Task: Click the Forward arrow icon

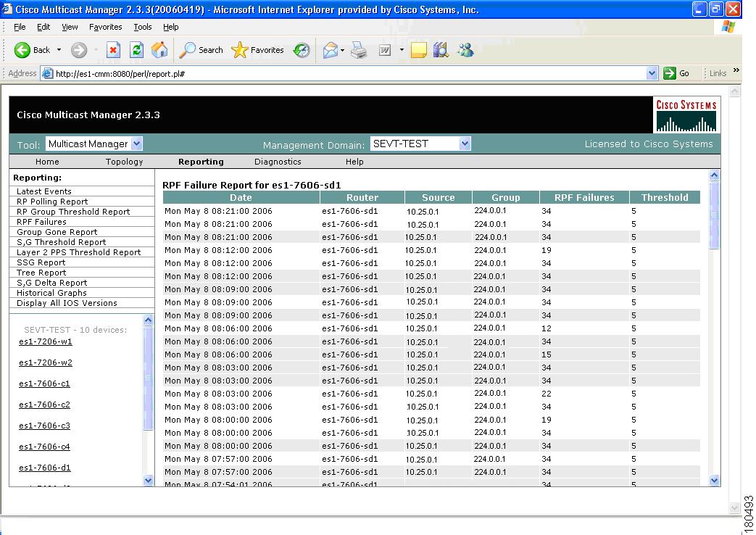Action: (x=79, y=50)
